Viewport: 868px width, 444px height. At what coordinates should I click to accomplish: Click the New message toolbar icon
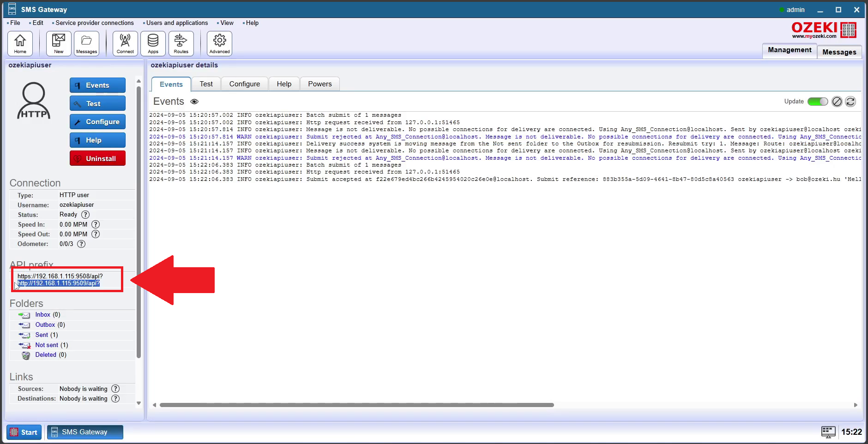pos(59,44)
